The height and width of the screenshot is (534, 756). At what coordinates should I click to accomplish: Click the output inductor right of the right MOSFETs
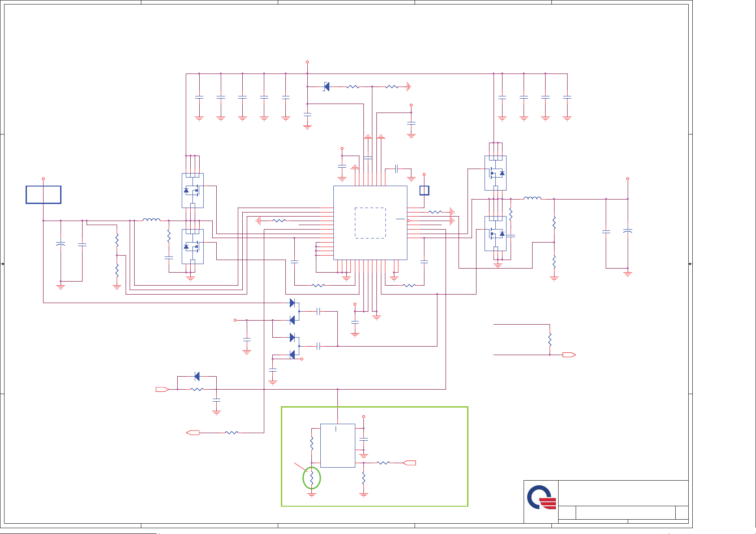tap(533, 198)
